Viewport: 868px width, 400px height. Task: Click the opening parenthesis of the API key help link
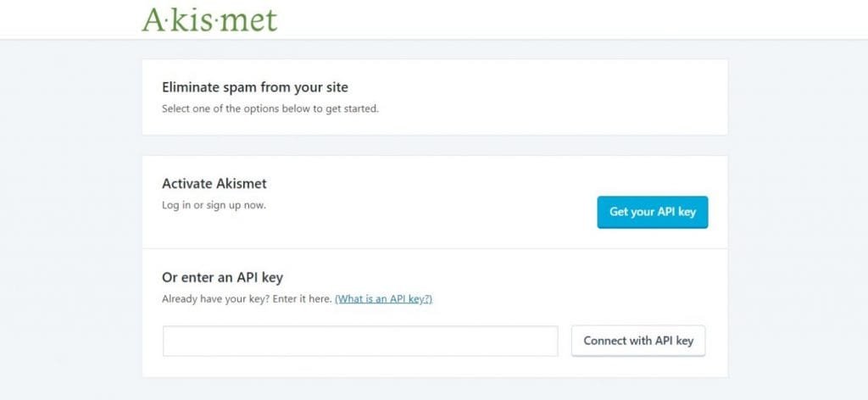[337, 299]
